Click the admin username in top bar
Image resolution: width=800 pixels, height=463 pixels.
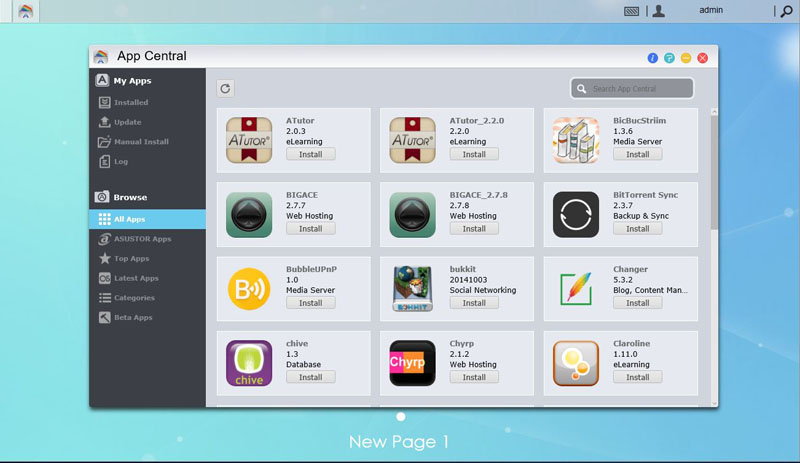pos(711,10)
